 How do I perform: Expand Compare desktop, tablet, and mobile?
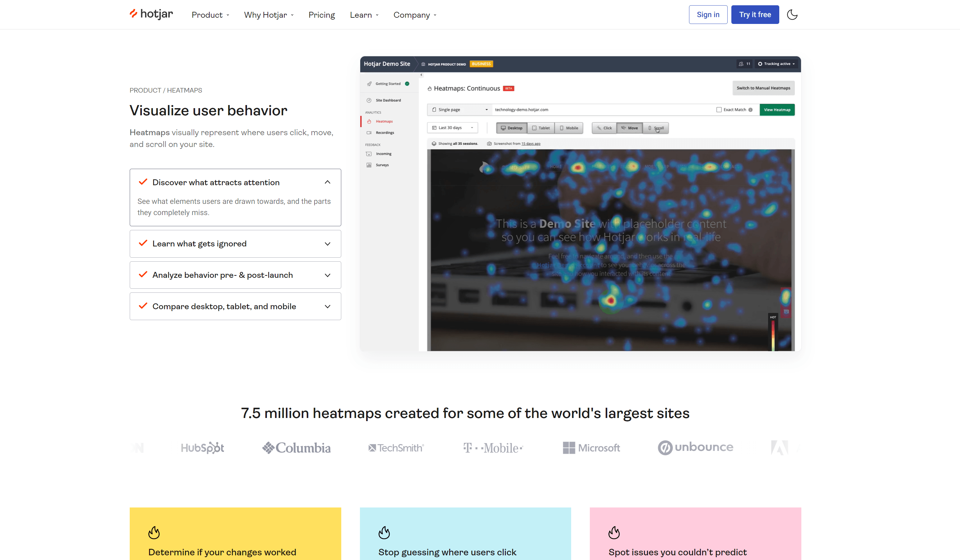[x=327, y=306]
